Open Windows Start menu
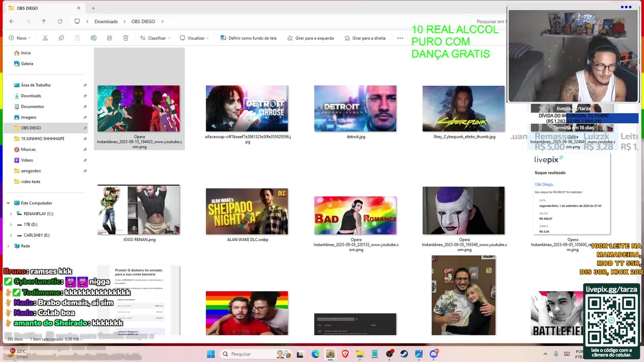 tap(211, 354)
